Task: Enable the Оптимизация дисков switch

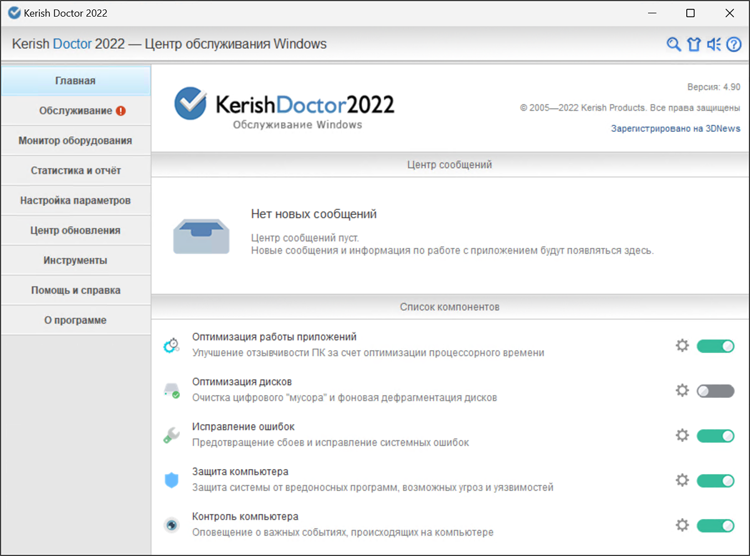Action: (x=715, y=391)
